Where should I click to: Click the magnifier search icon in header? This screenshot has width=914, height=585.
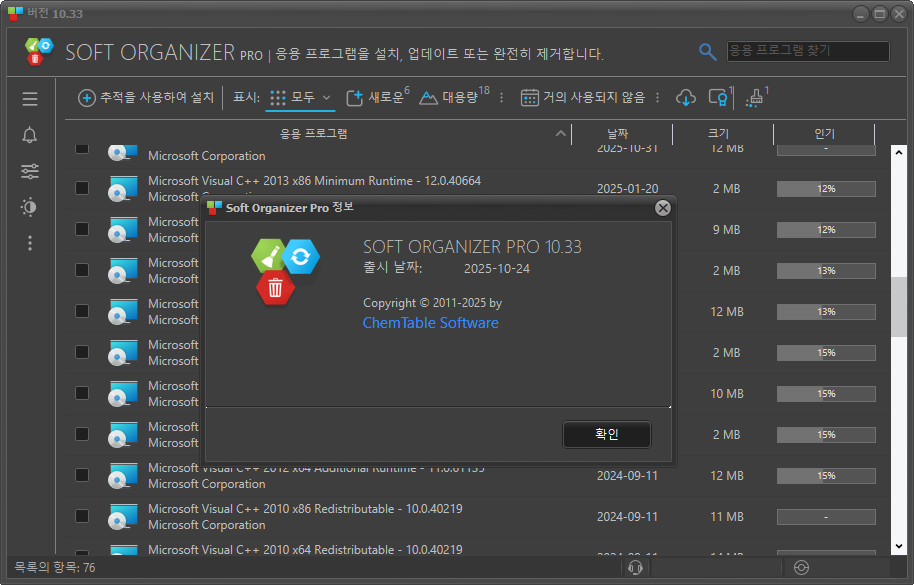pyautogui.click(x=707, y=52)
